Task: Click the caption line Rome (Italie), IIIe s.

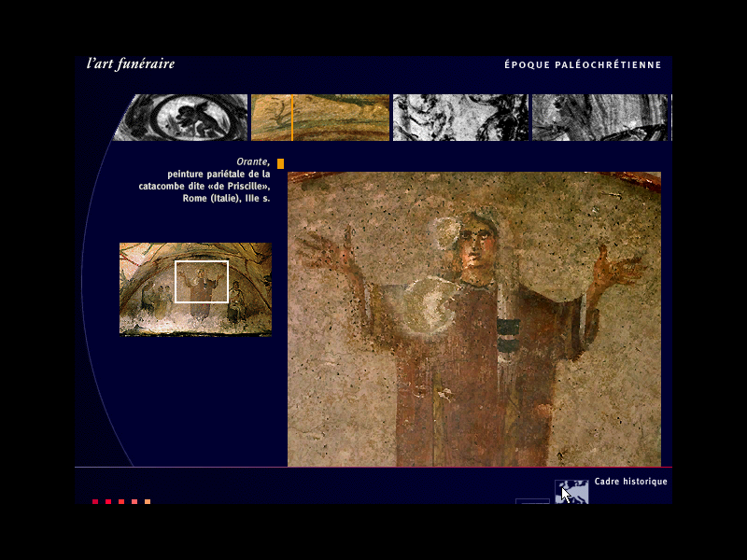Action: 226,198
